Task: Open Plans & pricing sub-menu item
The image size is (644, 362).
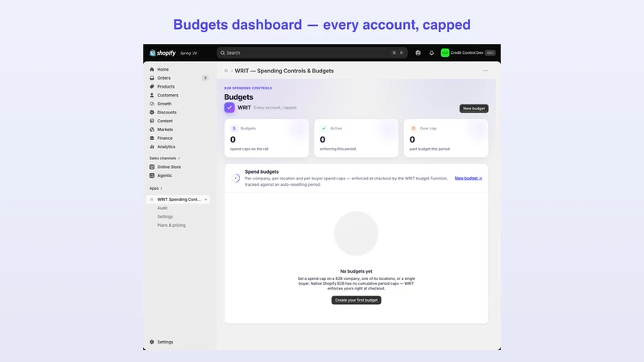Action: pos(171,225)
